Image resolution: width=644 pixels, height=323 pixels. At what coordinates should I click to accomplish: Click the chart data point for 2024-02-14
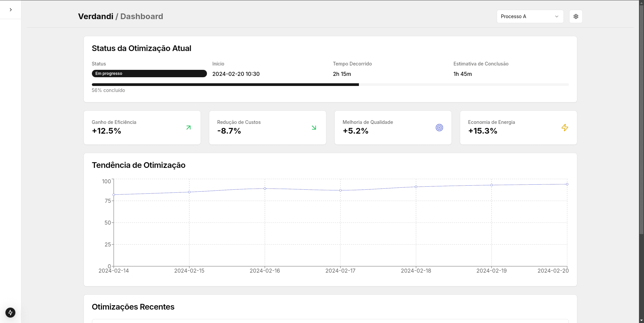pos(114,195)
